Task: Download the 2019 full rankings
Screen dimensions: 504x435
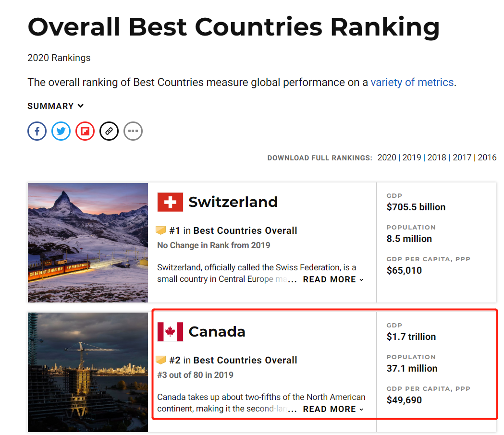Action: 412,157
